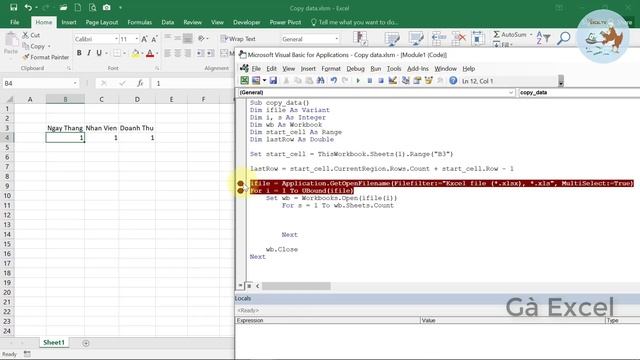Save the project from VBA toolbar
Viewport: 640px width, 360px height.
[273, 81]
